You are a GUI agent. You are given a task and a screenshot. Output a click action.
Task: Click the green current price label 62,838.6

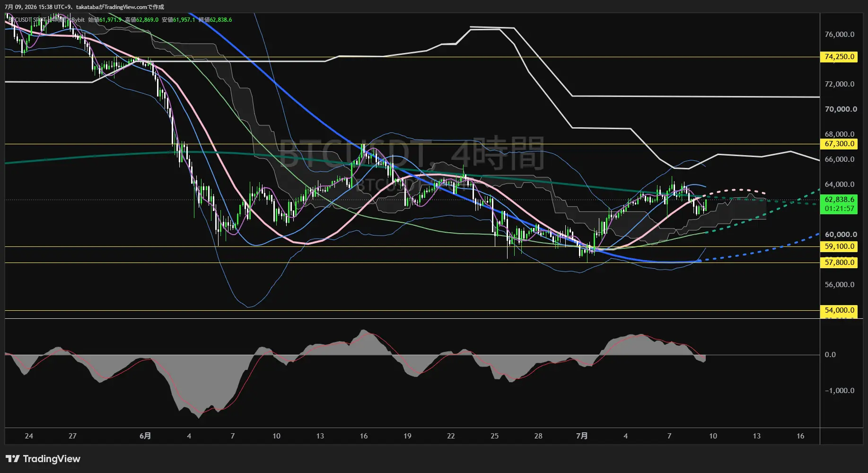click(839, 200)
